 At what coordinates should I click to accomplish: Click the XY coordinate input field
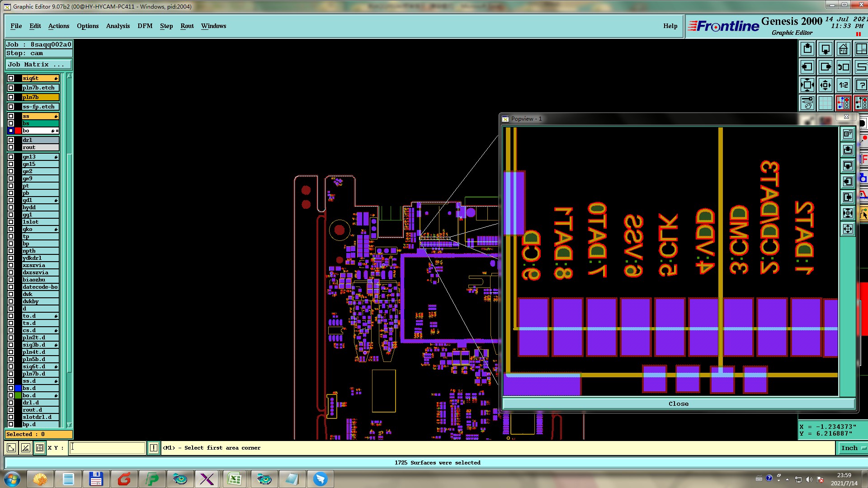[x=107, y=448]
